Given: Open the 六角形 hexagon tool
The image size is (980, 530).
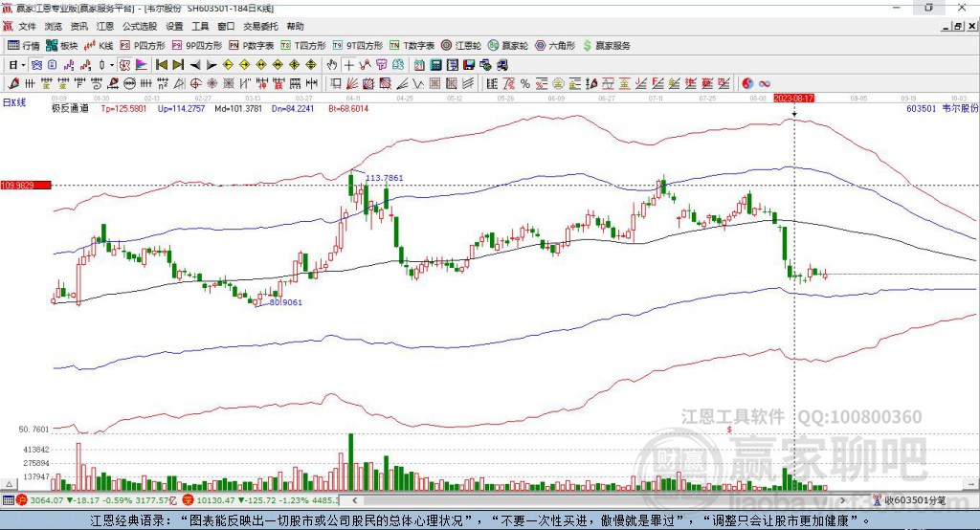Looking at the screenshot, I should tap(555, 46).
